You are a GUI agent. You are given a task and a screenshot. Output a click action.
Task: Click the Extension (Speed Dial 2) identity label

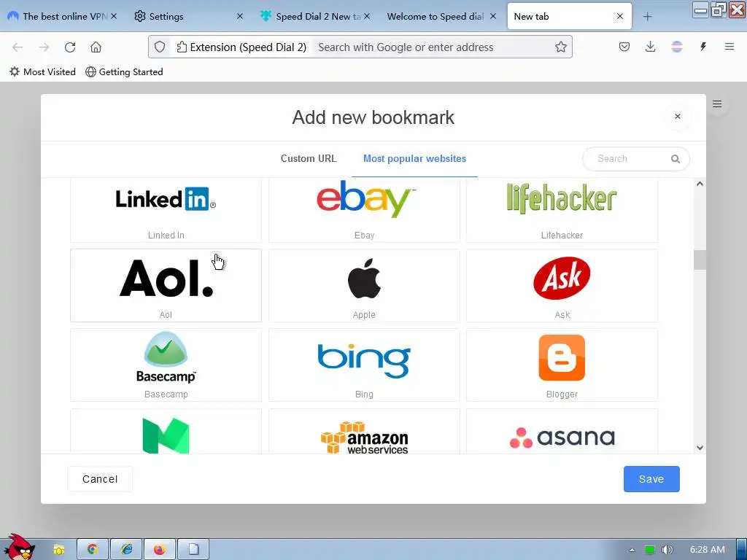pos(241,47)
